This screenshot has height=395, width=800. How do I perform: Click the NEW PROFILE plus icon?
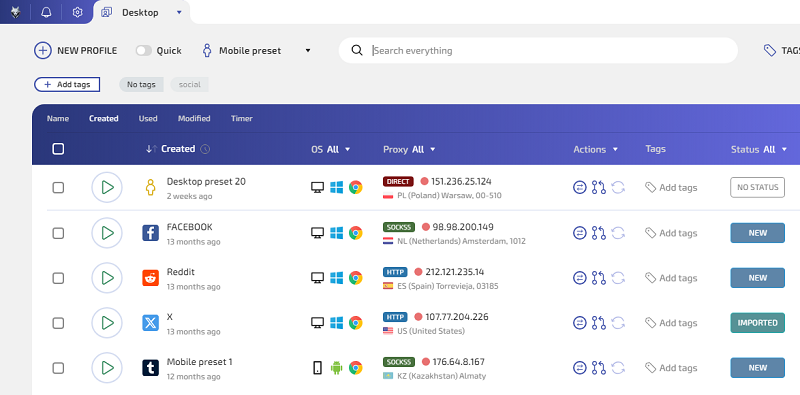(x=42, y=51)
